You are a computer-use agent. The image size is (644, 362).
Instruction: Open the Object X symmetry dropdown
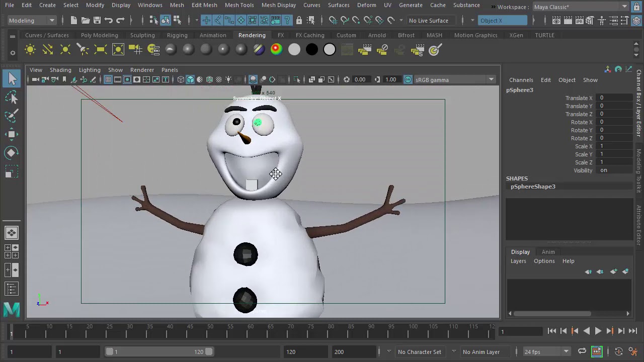click(503, 21)
